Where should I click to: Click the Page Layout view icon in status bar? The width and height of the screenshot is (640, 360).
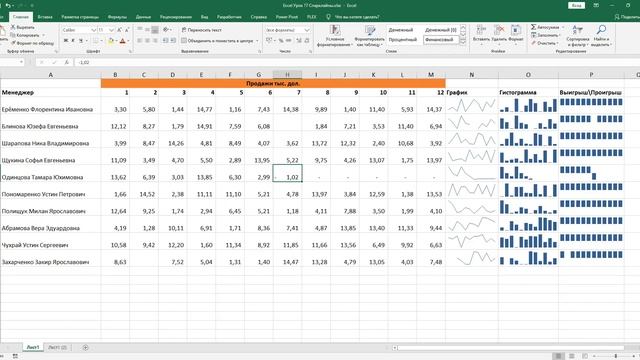coord(572,356)
